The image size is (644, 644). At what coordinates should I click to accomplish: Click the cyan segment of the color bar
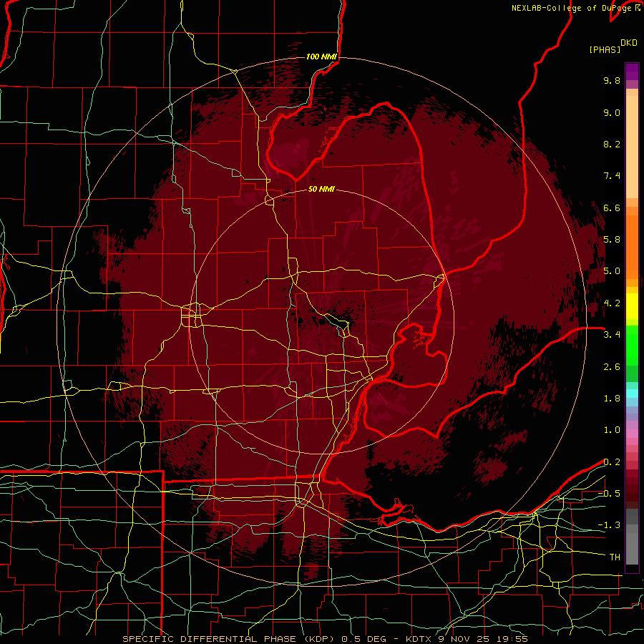(632, 394)
